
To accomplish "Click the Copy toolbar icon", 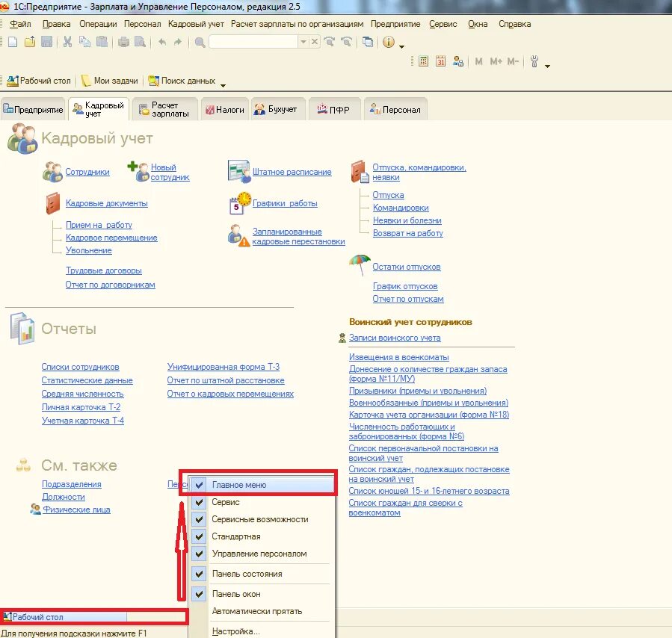I will click(x=85, y=42).
